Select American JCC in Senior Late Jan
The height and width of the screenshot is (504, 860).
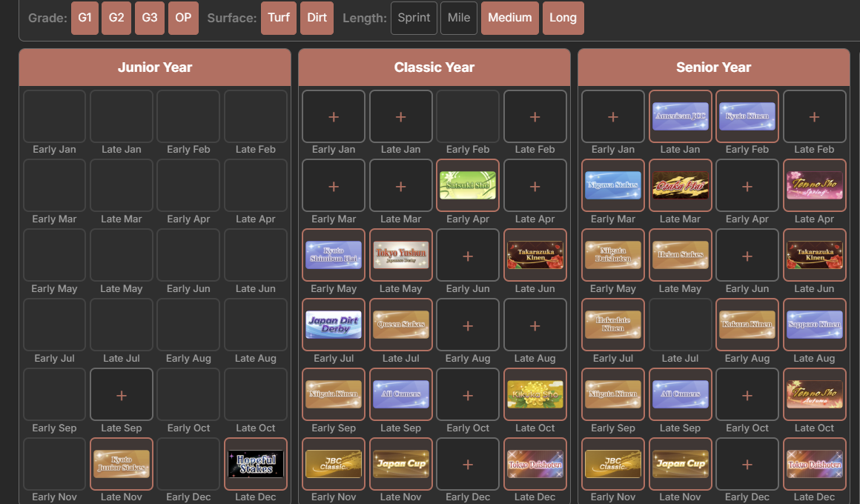pos(680,116)
